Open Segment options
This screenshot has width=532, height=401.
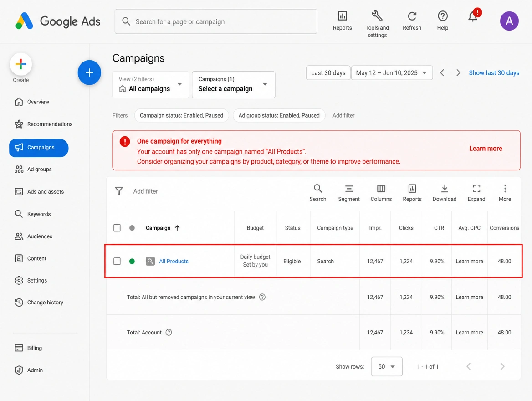point(349,193)
